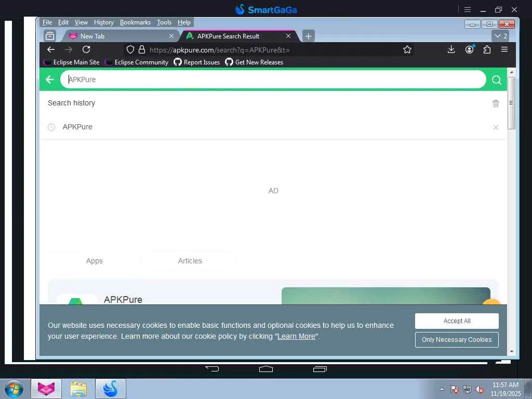This screenshot has height=399, width=532.
Task: Click the Accept All cookies button
Action: [457, 321]
